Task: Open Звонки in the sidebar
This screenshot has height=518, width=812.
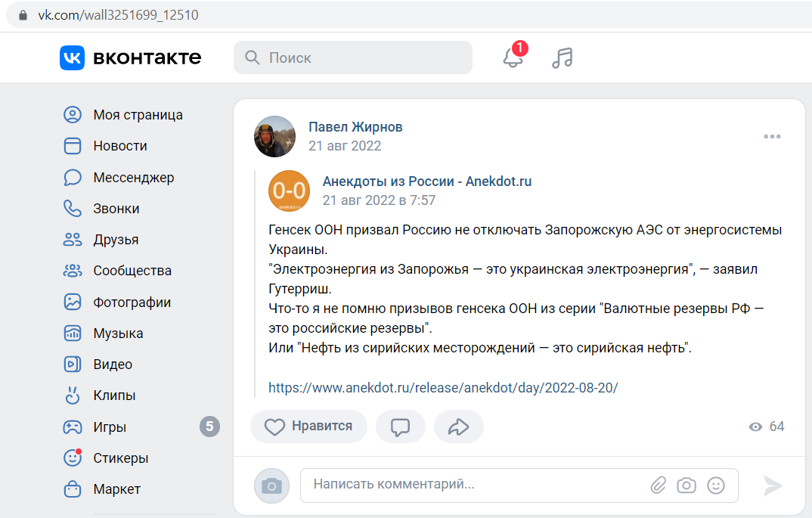Action: click(116, 208)
